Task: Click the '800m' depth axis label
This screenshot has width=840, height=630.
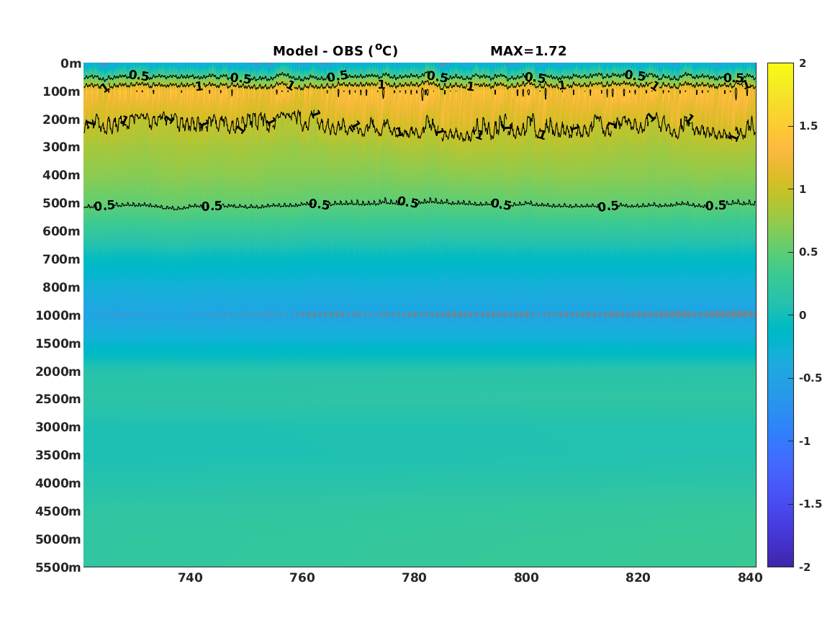Action: tap(62, 287)
